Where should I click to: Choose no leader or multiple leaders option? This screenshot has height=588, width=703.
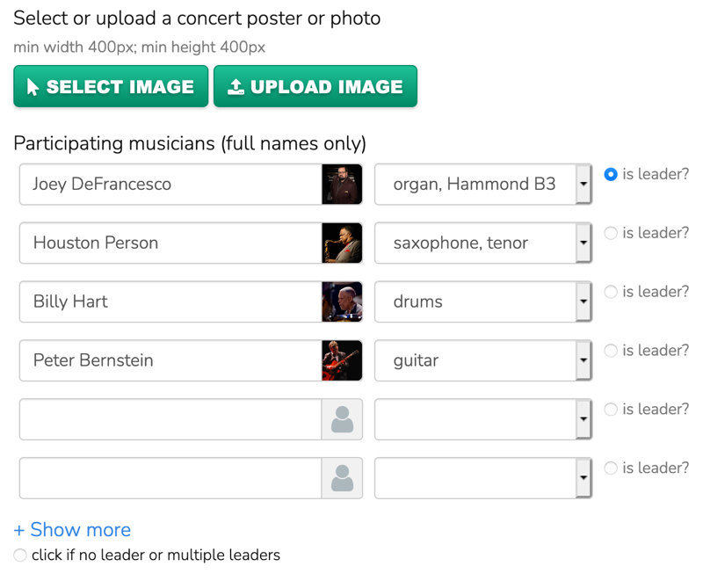pos(20,555)
